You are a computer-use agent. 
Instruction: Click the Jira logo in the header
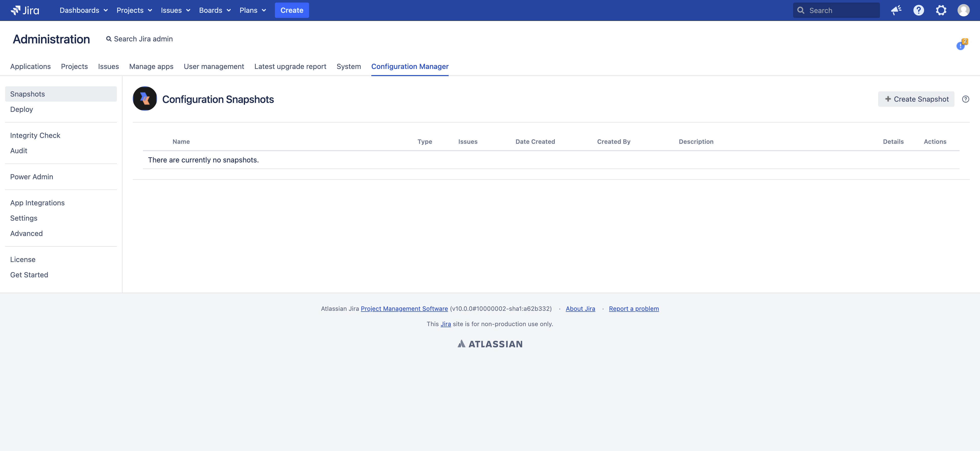click(25, 10)
